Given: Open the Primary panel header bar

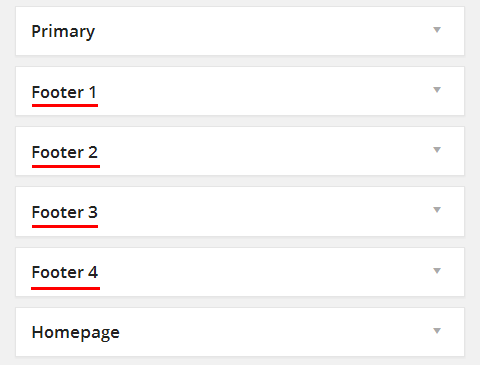Looking at the screenshot, I should (240, 31).
